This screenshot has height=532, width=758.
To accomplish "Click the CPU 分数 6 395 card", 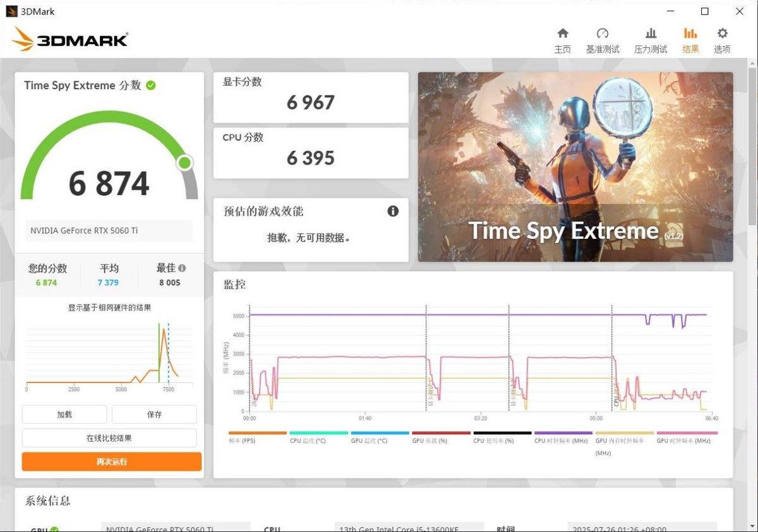I will 311,153.
